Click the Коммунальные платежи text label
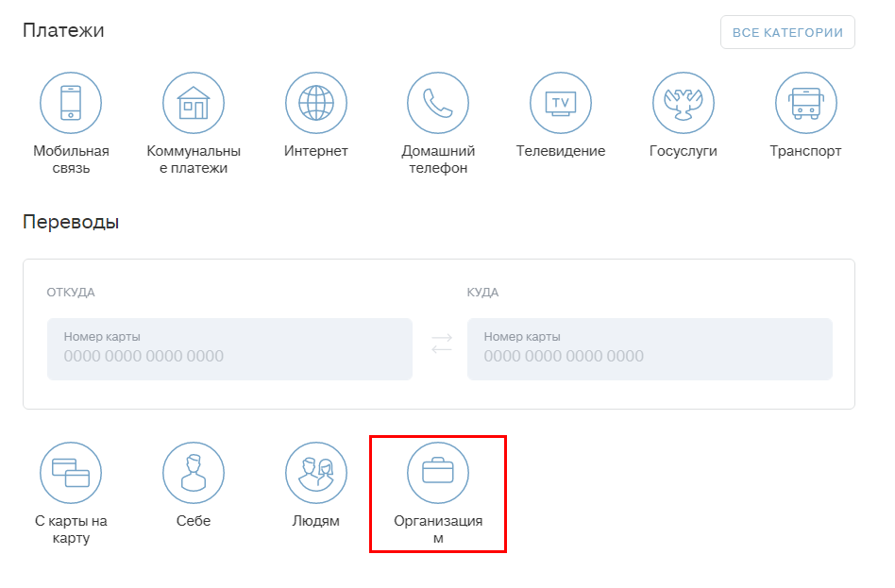The image size is (895, 588). [x=194, y=160]
